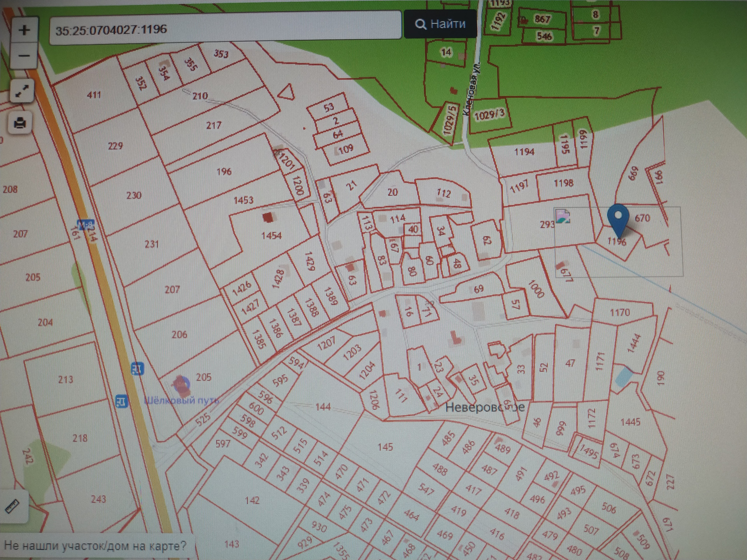
Task: Zoom out with the minus button
Action: coord(24,56)
